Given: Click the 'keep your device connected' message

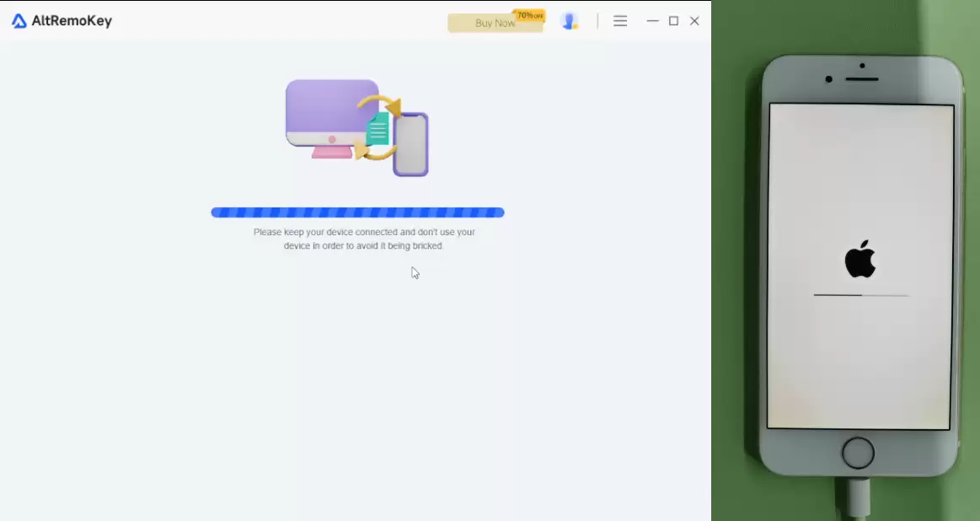Looking at the screenshot, I should (364, 239).
